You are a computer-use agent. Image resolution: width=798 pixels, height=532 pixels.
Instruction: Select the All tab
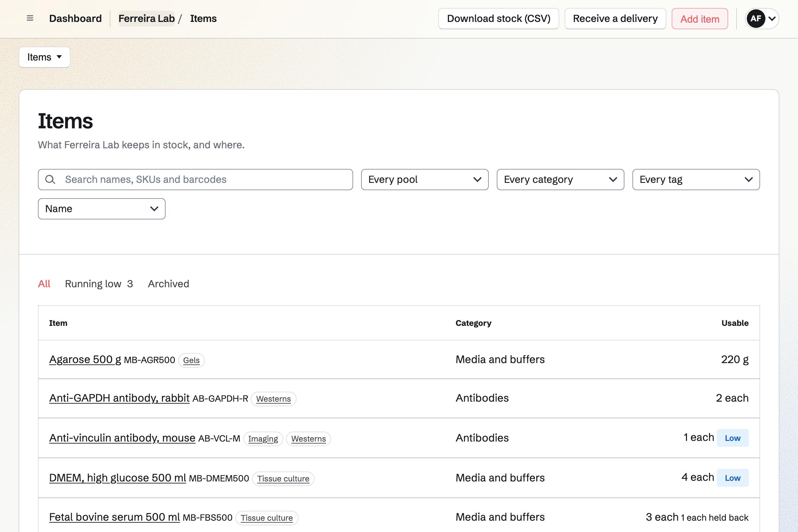click(44, 284)
